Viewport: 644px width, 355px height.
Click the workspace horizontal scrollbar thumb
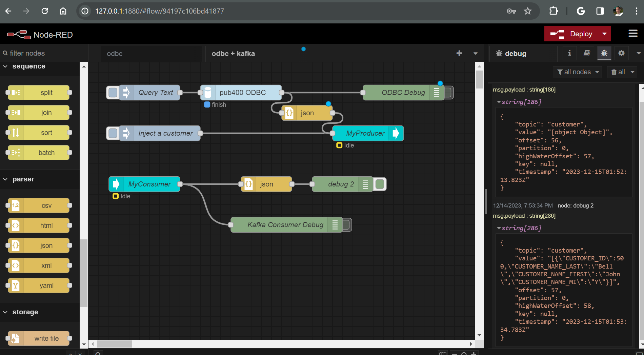coord(115,344)
